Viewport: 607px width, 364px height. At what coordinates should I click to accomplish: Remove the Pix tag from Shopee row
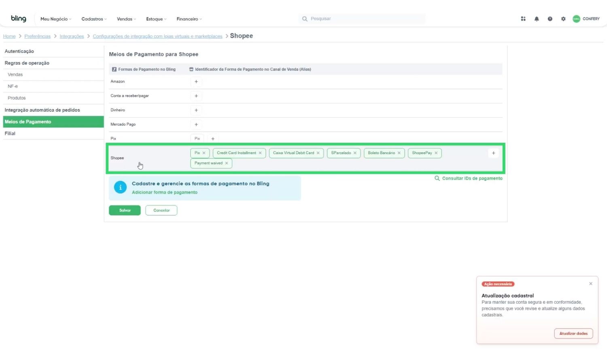tap(204, 153)
